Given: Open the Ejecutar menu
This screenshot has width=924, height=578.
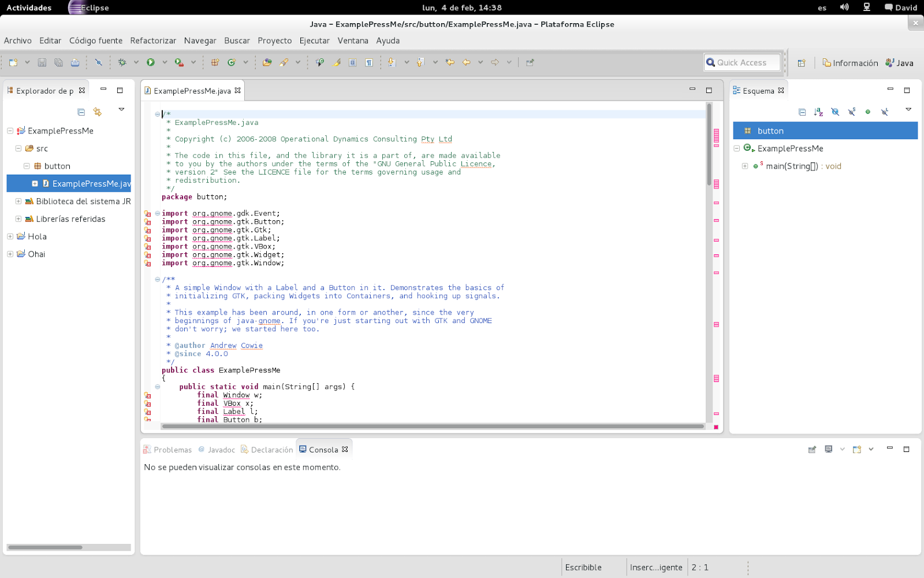Looking at the screenshot, I should coord(315,40).
